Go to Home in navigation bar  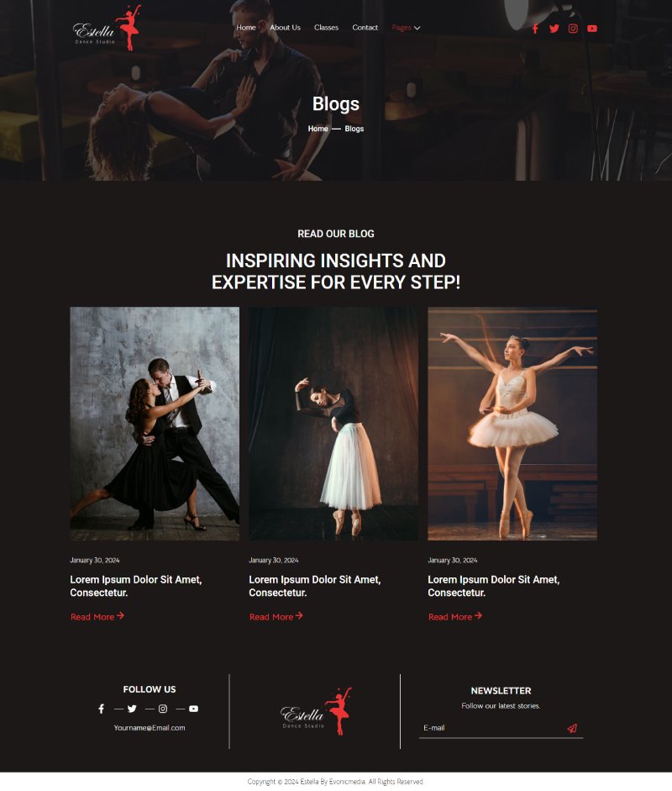point(246,27)
